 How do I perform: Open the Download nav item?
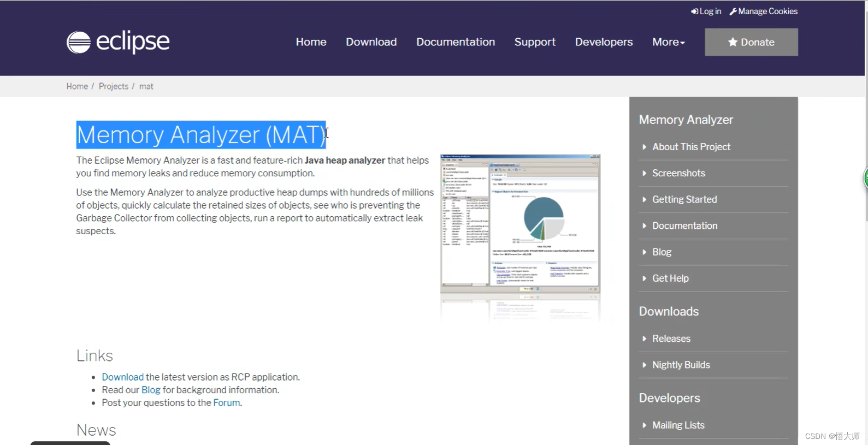tap(371, 42)
